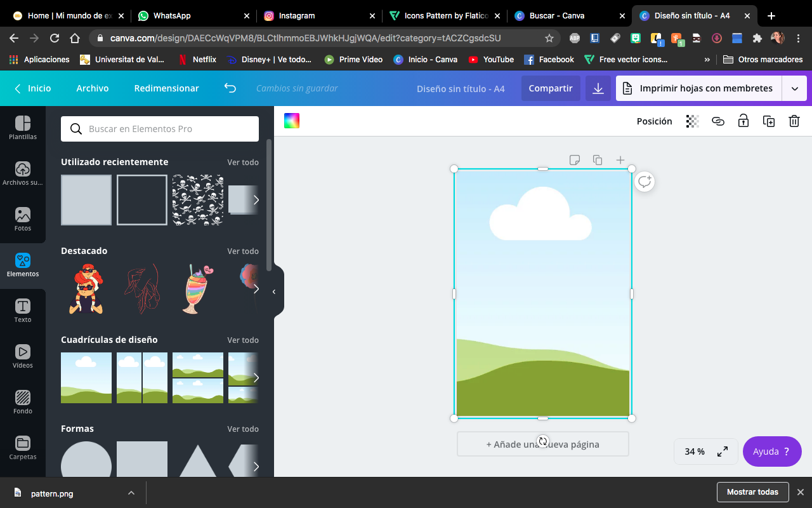Viewport: 812px width, 508px height.
Task: Go to browser home page icon
Action: pyautogui.click(x=75, y=38)
